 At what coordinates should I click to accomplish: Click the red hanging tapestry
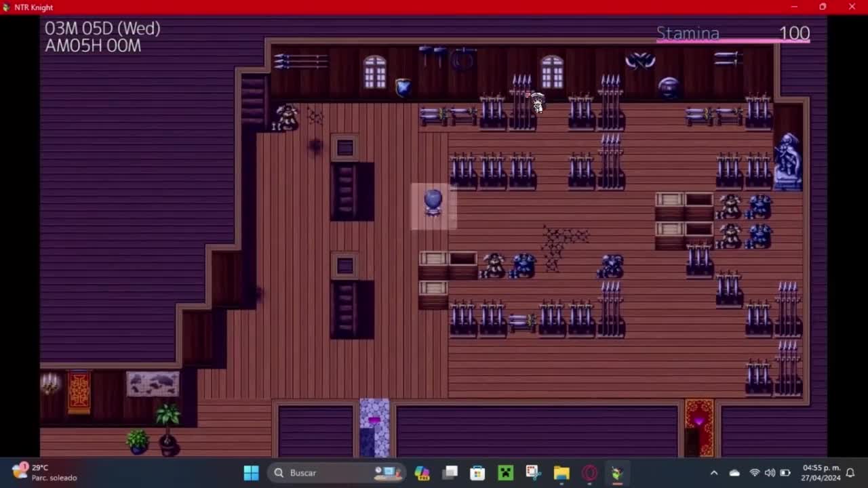pos(79,392)
